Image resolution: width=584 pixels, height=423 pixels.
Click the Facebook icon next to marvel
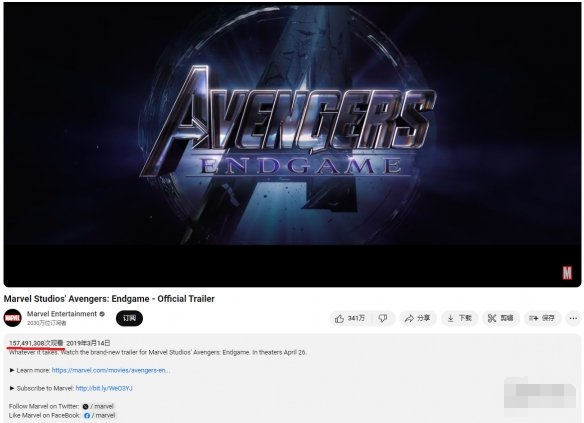tap(87, 416)
